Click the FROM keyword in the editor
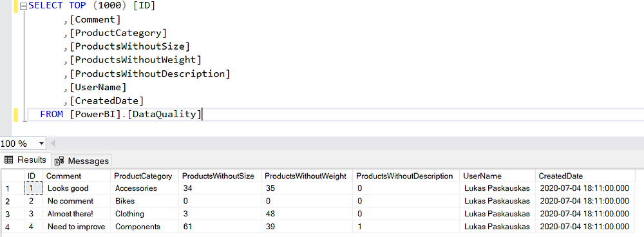Viewport: 644px width, 237px height. click(52, 114)
